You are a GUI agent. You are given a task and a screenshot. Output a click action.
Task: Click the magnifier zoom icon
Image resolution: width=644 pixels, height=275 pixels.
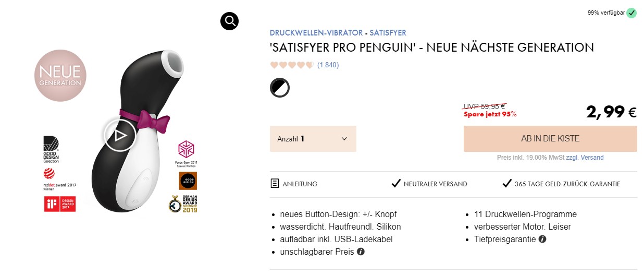(229, 21)
